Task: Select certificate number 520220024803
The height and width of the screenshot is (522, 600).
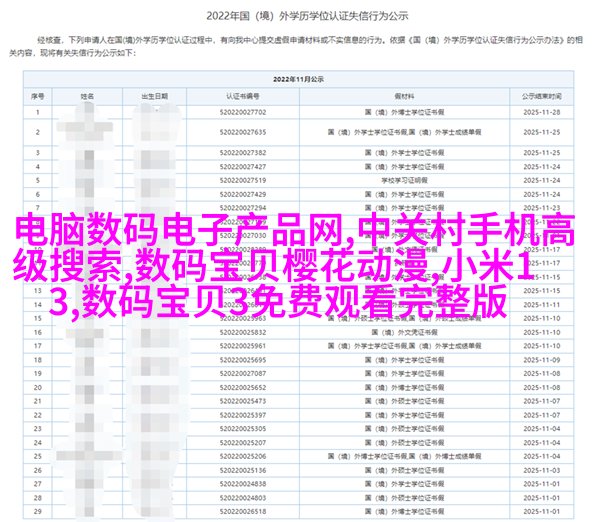Action: click(x=243, y=498)
